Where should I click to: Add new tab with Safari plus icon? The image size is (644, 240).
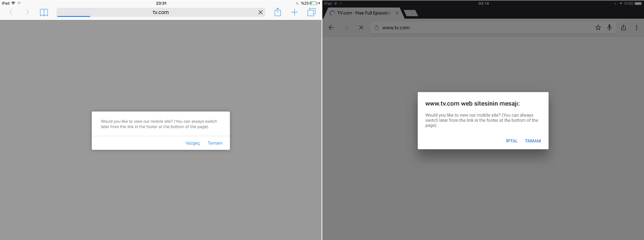[294, 12]
